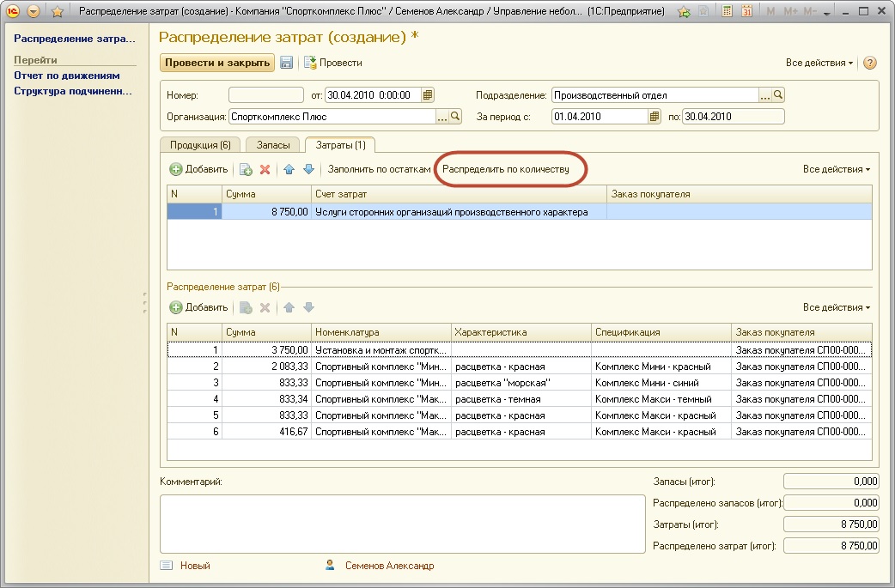The height and width of the screenshot is (588, 895).
Task: Move the cost row up with the blue arrow
Action: (289, 170)
